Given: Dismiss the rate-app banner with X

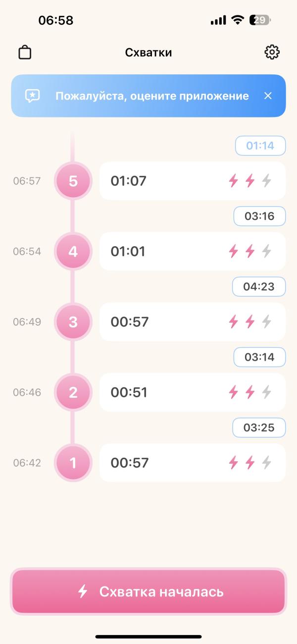Looking at the screenshot, I should [268, 96].
